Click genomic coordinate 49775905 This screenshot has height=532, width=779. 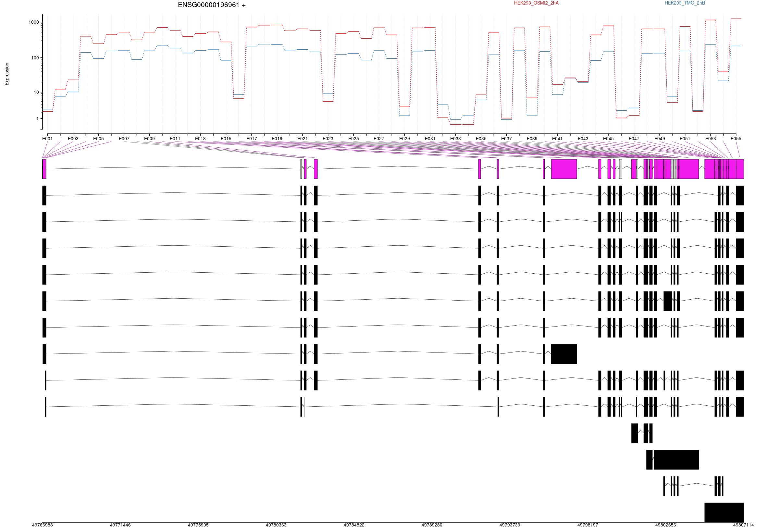click(x=198, y=525)
